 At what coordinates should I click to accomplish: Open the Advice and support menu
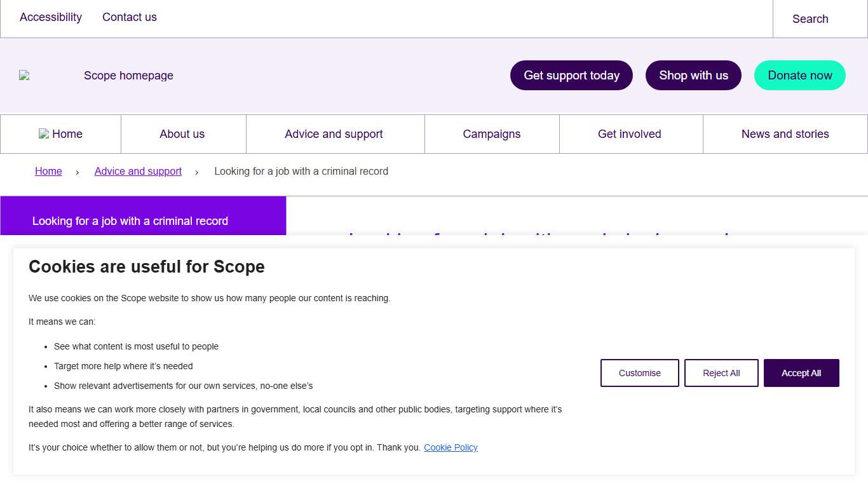click(334, 134)
